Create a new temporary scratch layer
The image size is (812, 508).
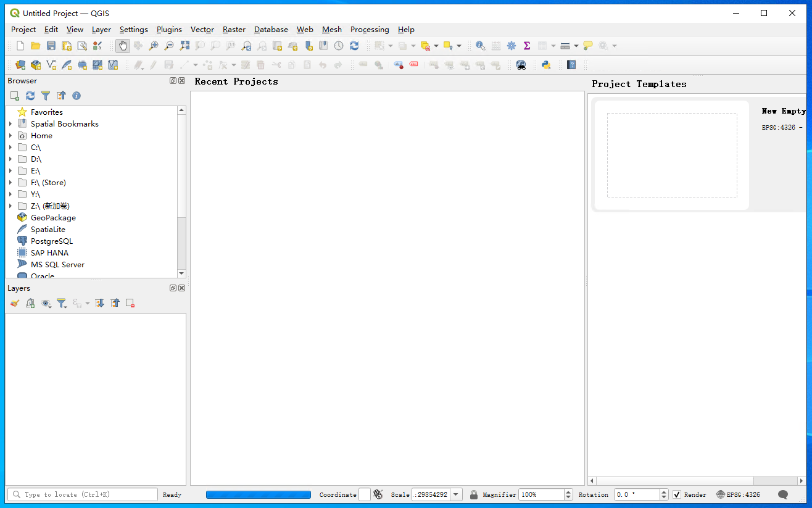82,65
